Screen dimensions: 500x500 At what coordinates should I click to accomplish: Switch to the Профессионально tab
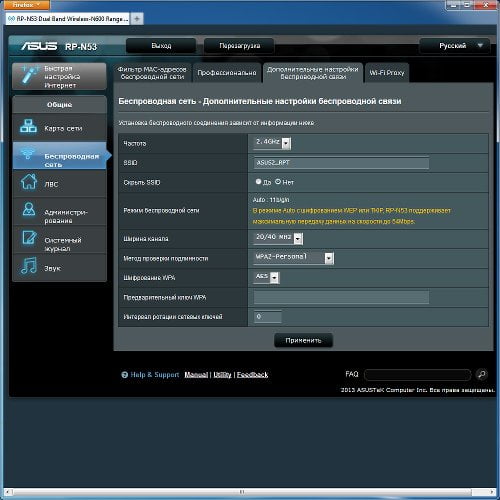[227, 73]
